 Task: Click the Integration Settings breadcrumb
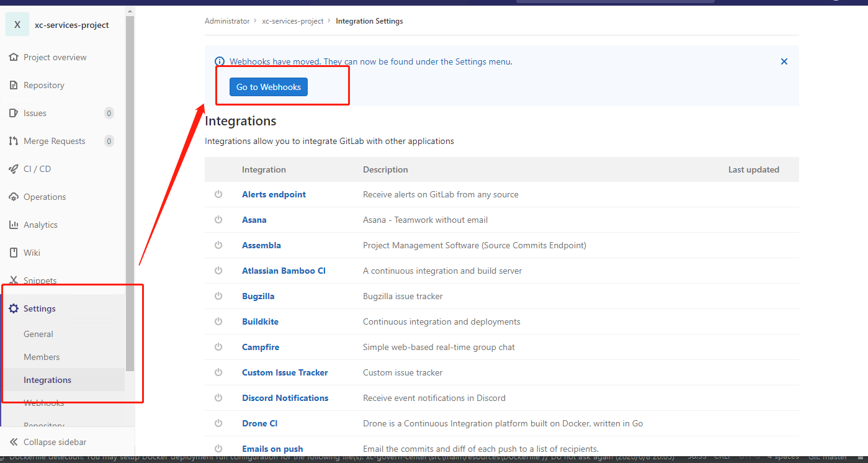pyautogui.click(x=369, y=21)
